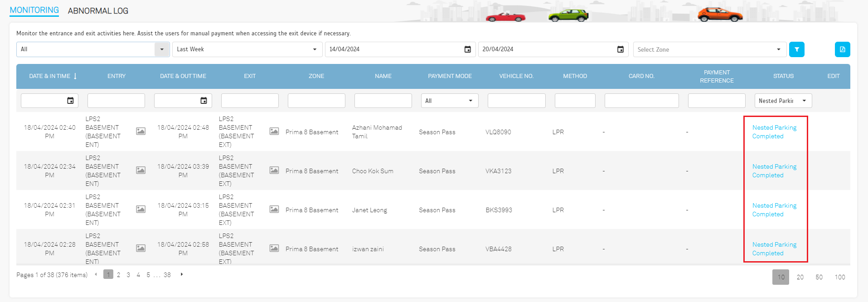Viewport: 868px width, 302px height.
Task: Show 50 items per page
Action: [819, 277]
